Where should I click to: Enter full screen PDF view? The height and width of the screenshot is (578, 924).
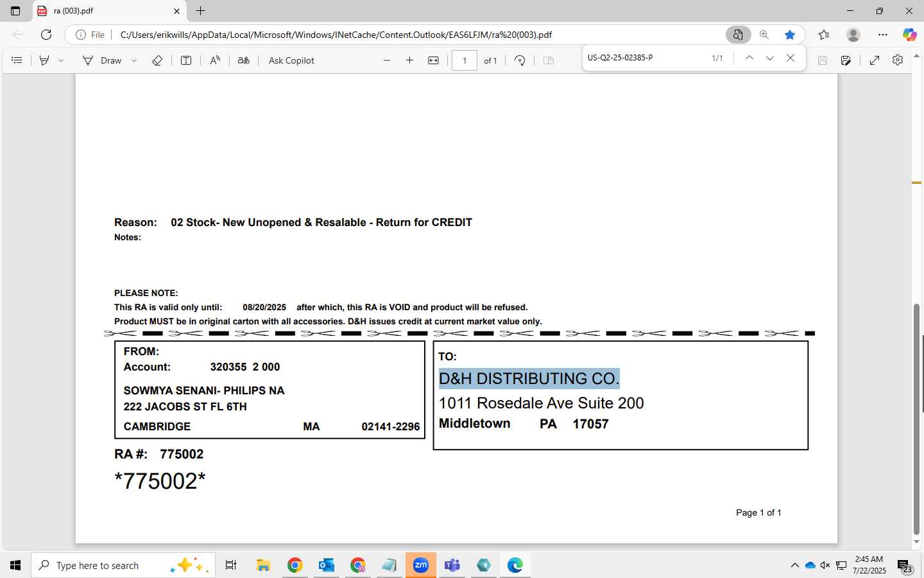pyautogui.click(x=875, y=60)
